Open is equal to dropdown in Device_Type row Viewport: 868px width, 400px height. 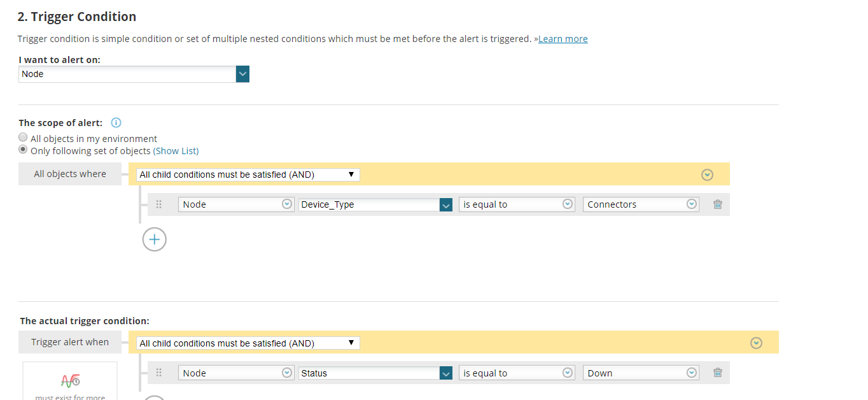click(517, 204)
